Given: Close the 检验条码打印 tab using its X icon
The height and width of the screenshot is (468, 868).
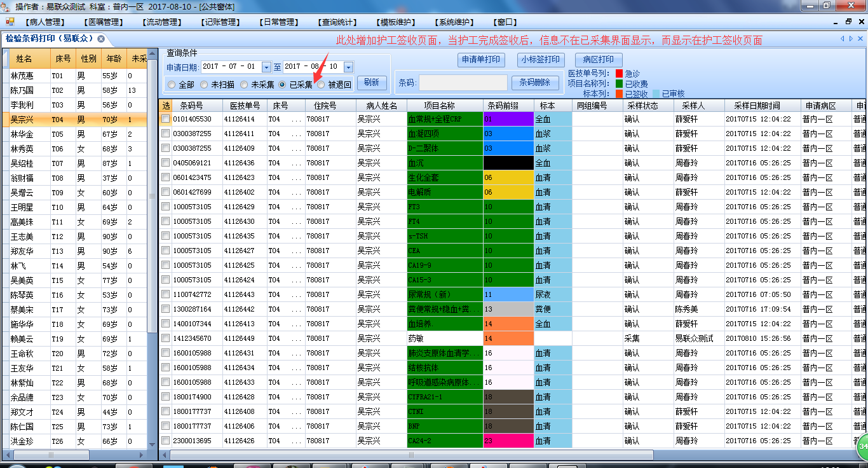Looking at the screenshot, I should click(x=101, y=39).
